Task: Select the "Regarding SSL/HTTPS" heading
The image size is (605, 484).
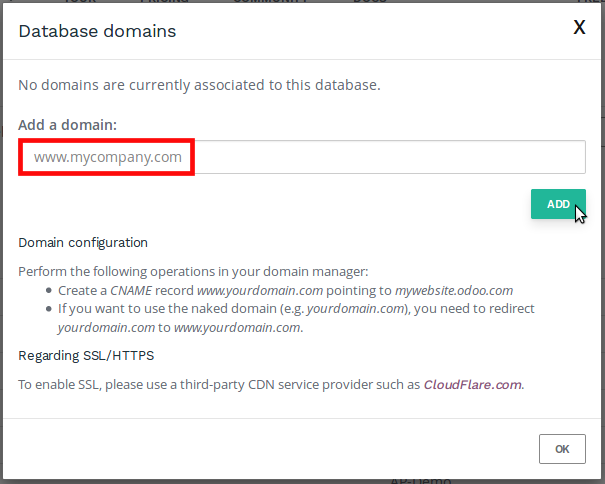Action: [86, 355]
